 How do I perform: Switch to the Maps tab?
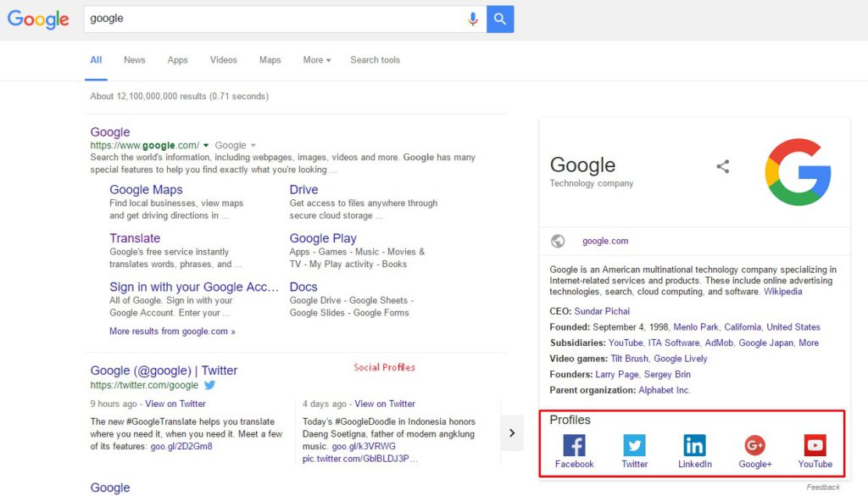(x=270, y=60)
